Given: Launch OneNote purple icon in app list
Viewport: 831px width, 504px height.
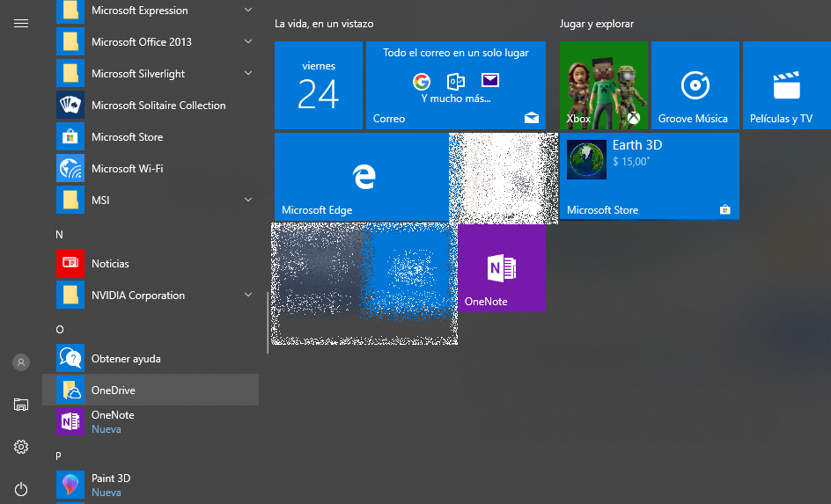Looking at the screenshot, I should click(x=70, y=421).
